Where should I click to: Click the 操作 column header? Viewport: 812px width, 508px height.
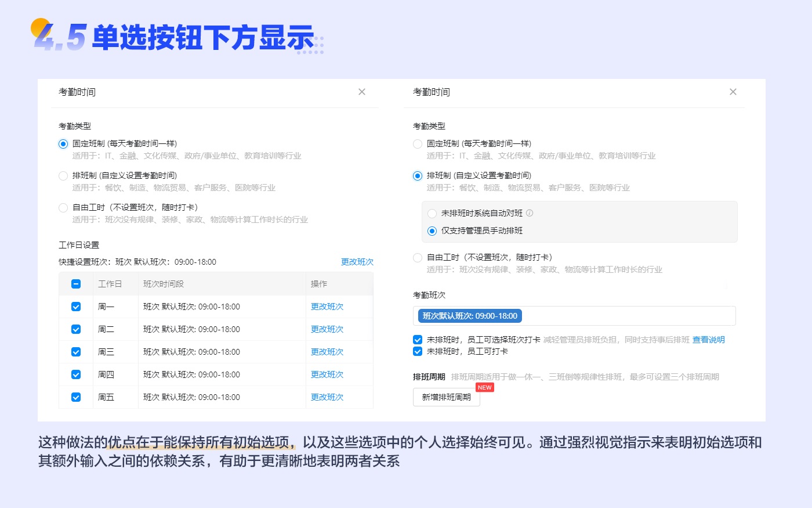tap(319, 284)
